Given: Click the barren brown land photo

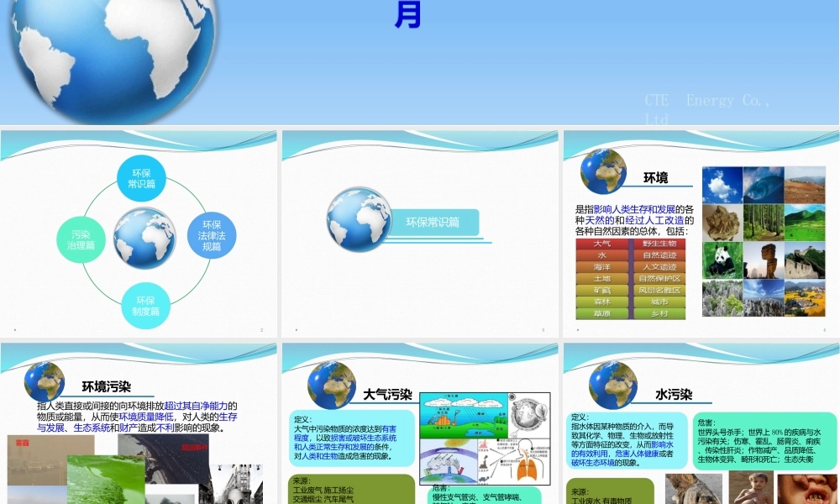Looking at the screenshot, I should pyautogui.click(x=805, y=185).
